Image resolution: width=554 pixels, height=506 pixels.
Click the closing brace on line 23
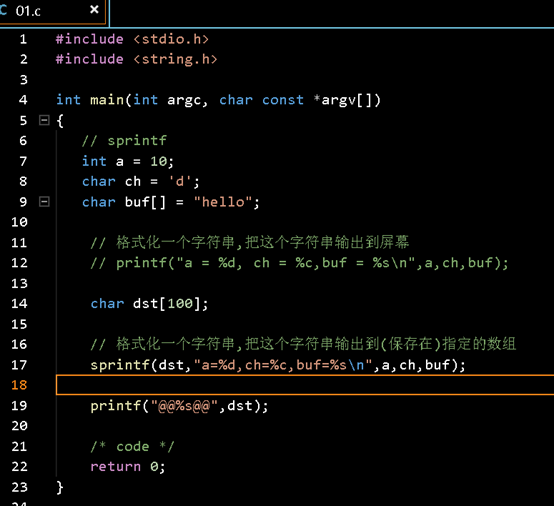tap(60, 488)
